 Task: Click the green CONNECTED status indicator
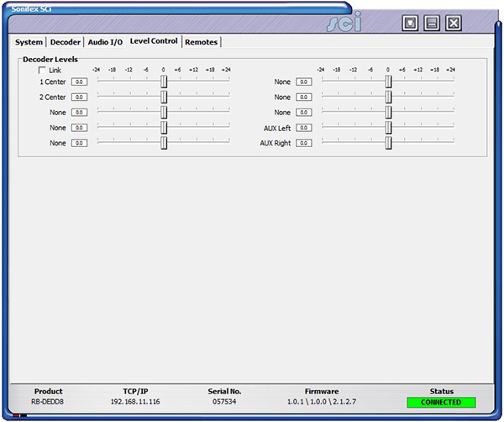441,403
